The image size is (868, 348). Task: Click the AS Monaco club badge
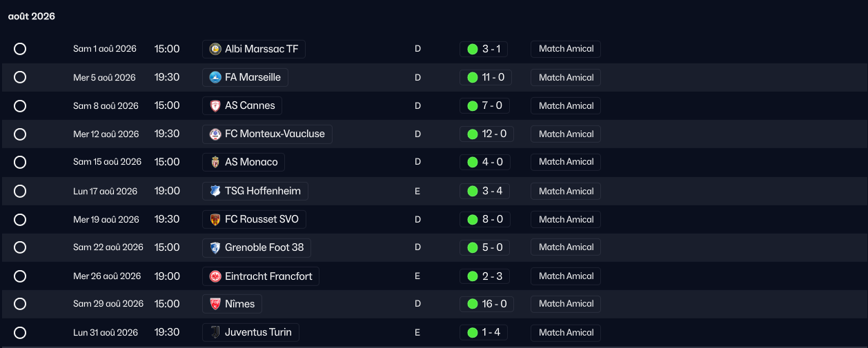[x=215, y=162]
